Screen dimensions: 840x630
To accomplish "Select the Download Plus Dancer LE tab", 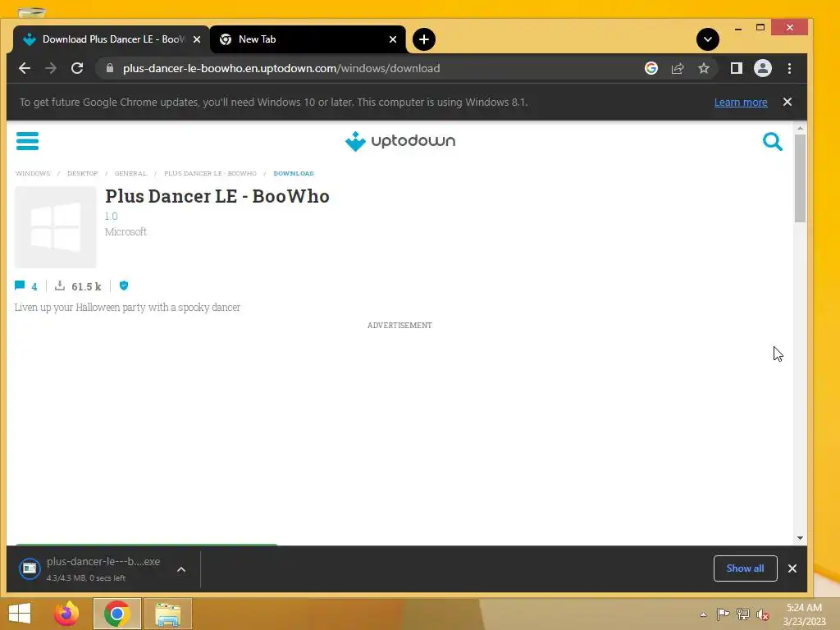I will coord(111,39).
